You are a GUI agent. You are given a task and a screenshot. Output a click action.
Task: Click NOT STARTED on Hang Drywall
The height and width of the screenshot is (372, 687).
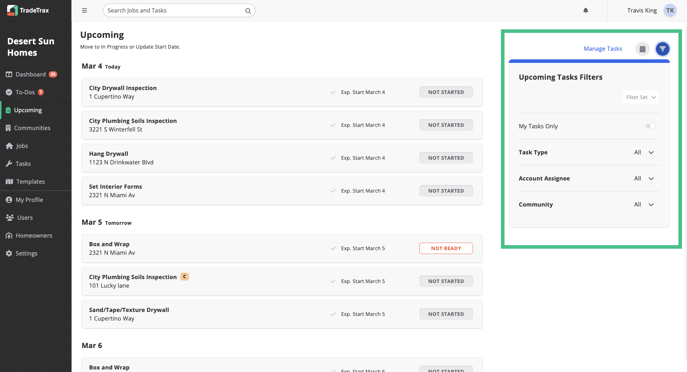point(446,158)
